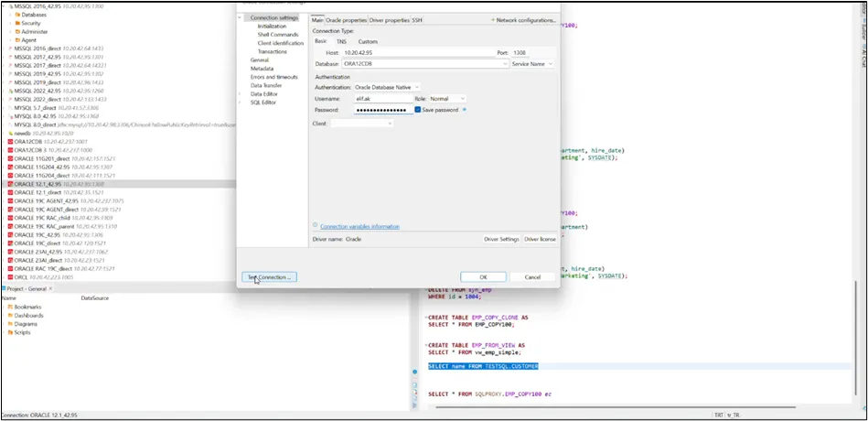The height and width of the screenshot is (421, 868).
Task: Click into the Username field
Action: click(383, 99)
